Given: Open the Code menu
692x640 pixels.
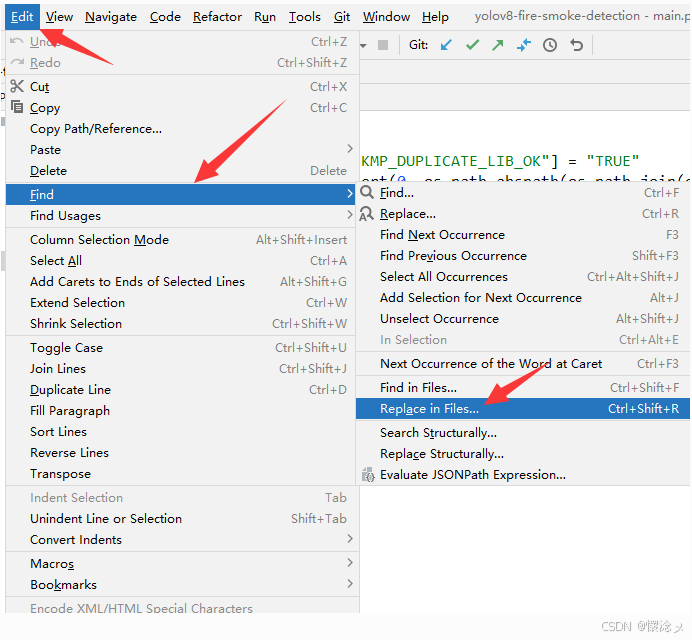Looking at the screenshot, I should tap(165, 17).
